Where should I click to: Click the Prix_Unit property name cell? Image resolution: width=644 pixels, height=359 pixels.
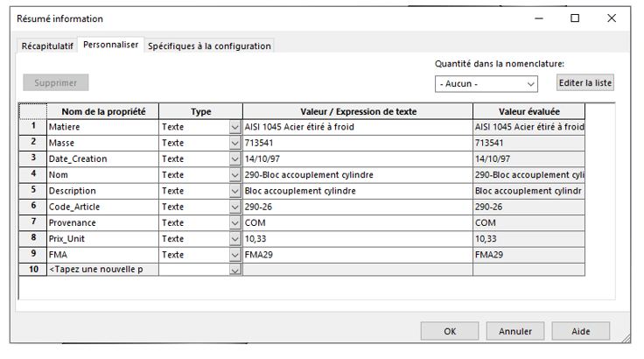pos(102,239)
